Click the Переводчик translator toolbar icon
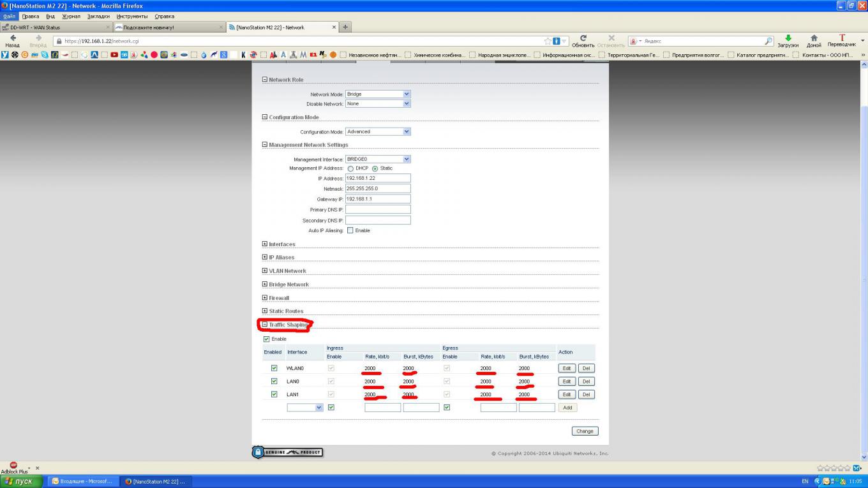The image size is (868, 488). pyautogui.click(x=841, y=40)
